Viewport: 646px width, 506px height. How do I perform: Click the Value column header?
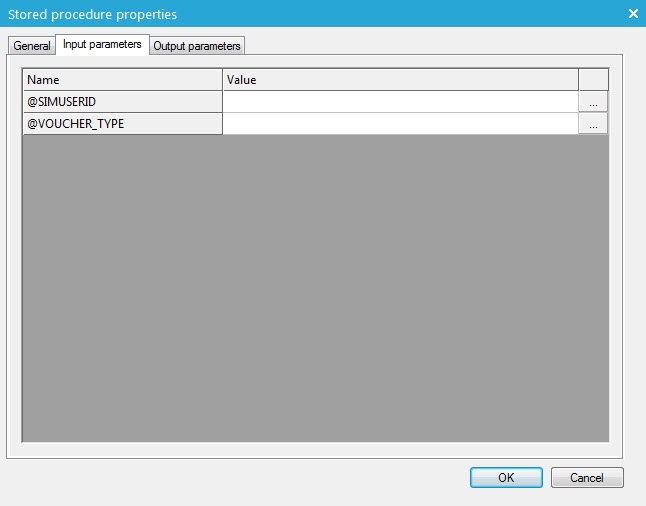(x=400, y=80)
